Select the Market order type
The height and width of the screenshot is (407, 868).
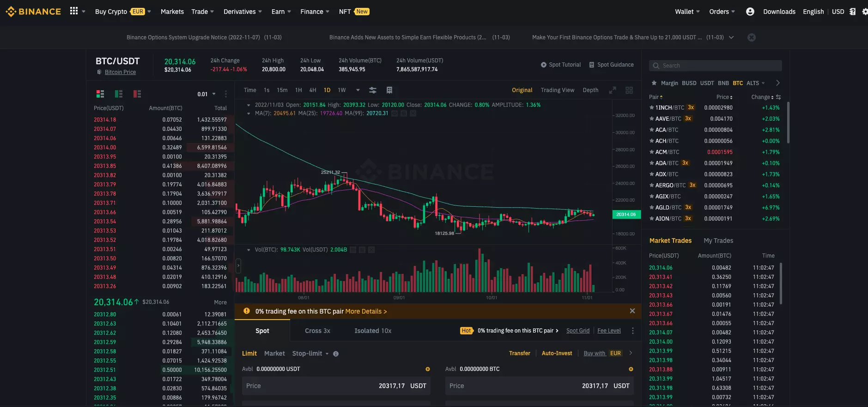click(274, 353)
